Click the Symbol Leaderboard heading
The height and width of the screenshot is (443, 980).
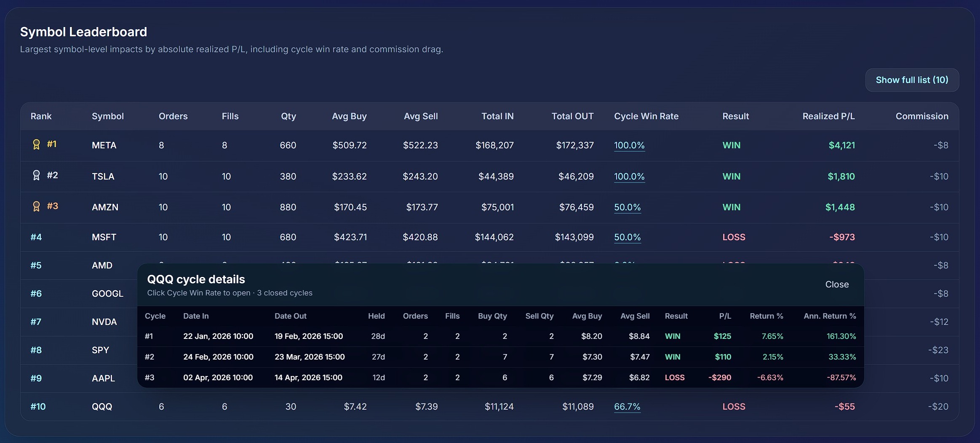point(83,32)
